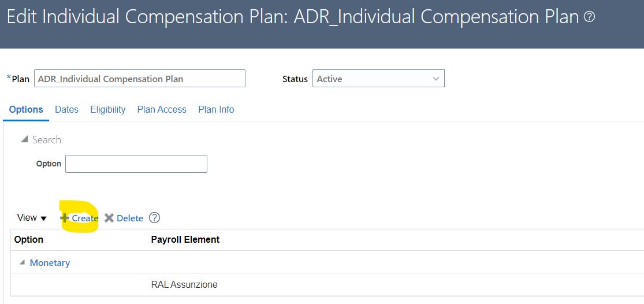Open the Monetary option link
Image resolution: width=644 pixels, height=304 pixels.
pos(50,263)
